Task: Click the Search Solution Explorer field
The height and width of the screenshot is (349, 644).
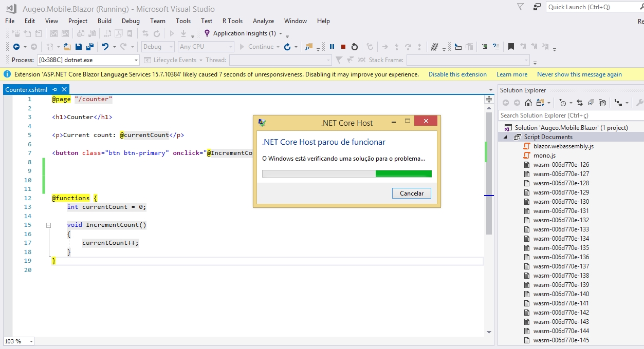Action: pyautogui.click(x=565, y=115)
